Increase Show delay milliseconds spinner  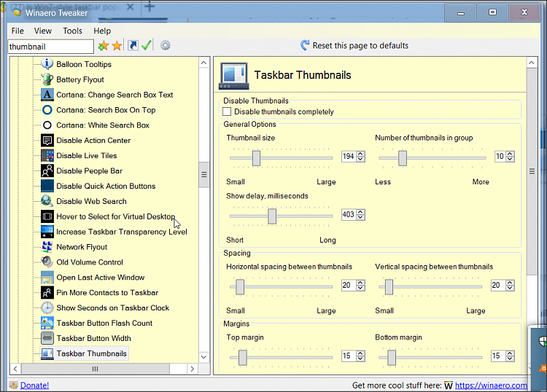361,212
